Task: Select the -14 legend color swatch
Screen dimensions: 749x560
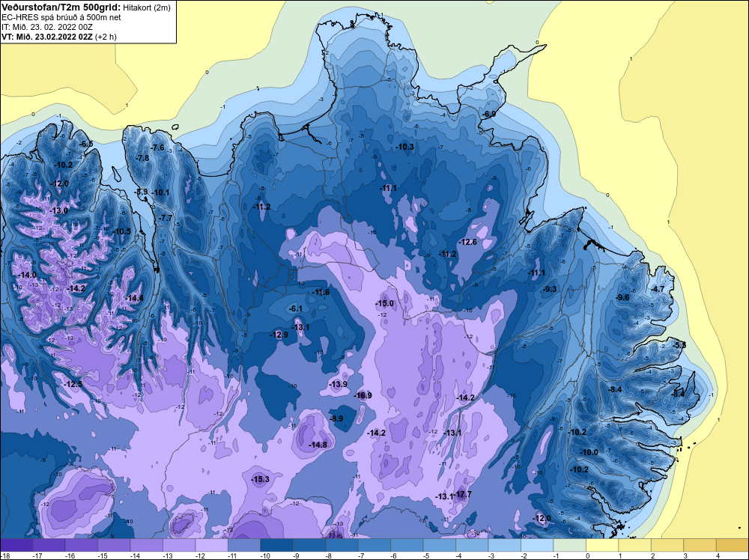Action: (147, 545)
